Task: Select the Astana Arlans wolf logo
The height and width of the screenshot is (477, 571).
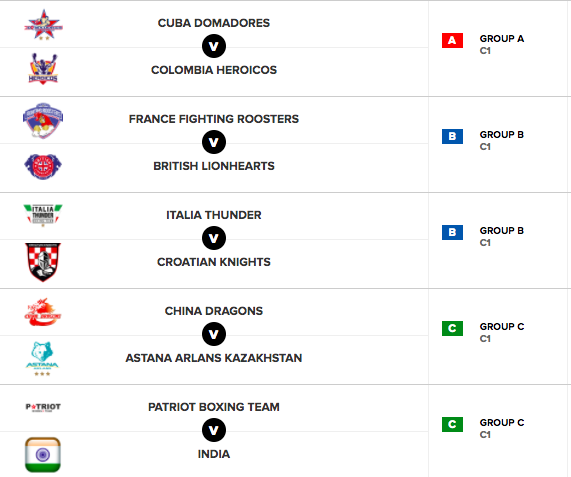Action: coord(43,359)
